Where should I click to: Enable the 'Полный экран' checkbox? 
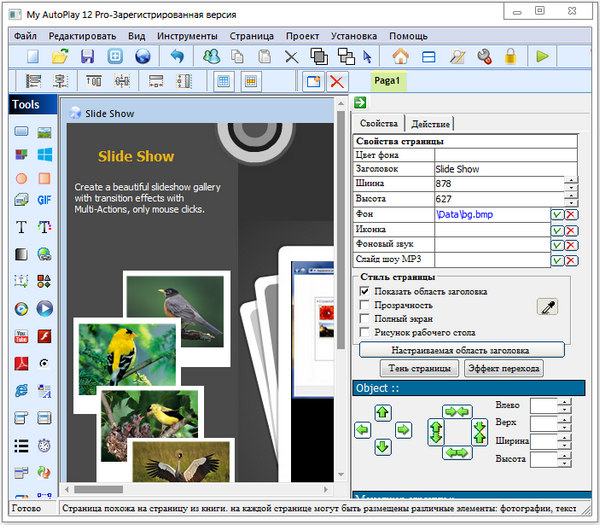click(x=366, y=319)
